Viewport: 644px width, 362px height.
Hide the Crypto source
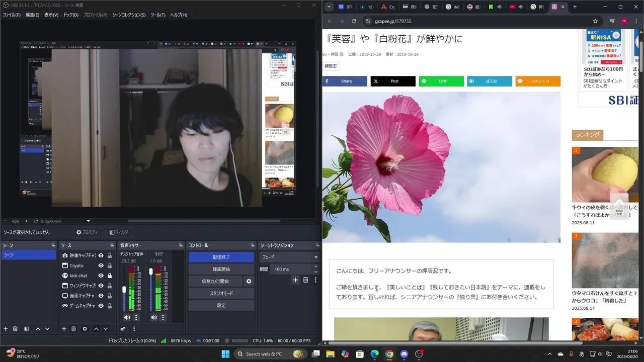click(x=101, y=265)
